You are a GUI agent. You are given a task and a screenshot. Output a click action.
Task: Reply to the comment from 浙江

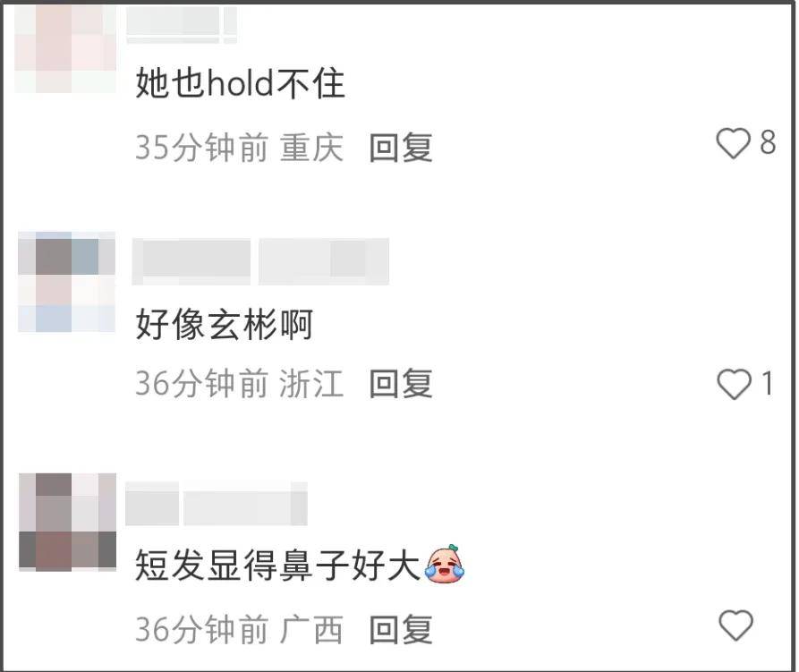[401, 384]
